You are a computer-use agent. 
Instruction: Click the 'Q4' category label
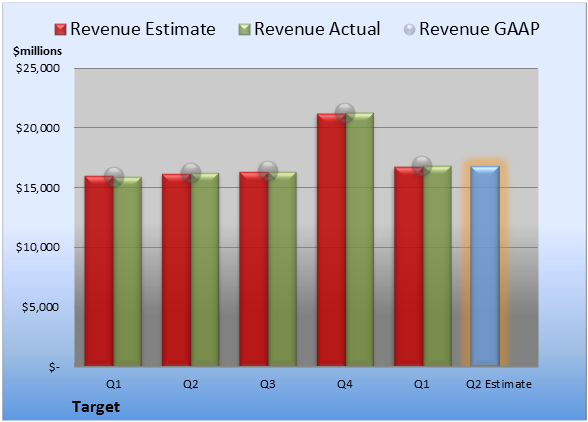coord(345,384)
